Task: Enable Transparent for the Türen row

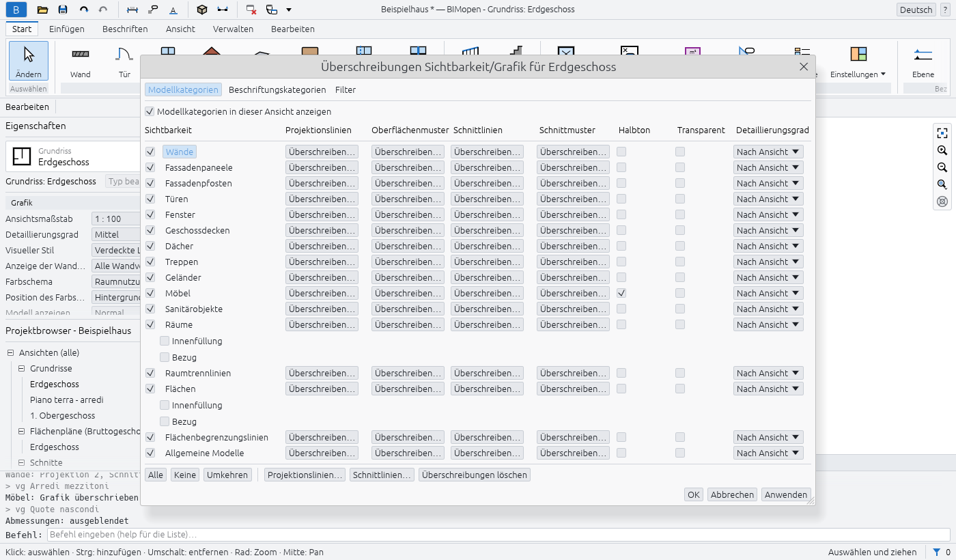Action: 680,199
